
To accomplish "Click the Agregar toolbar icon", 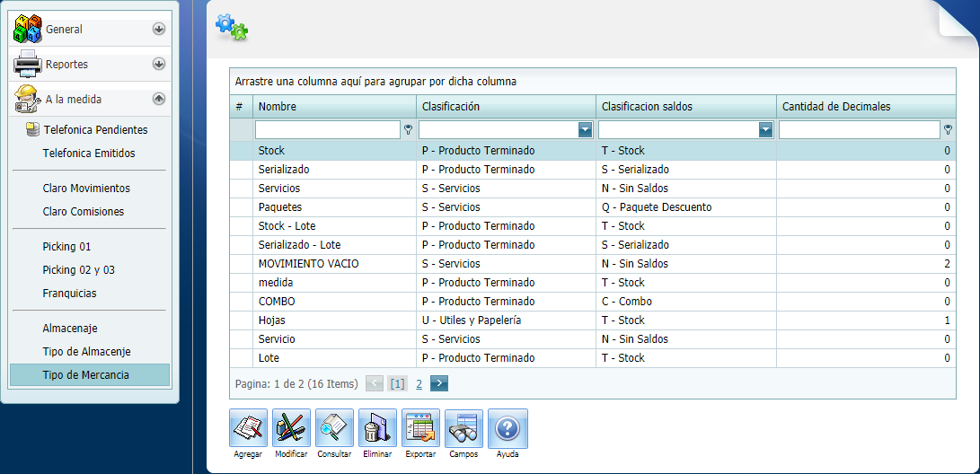I will tap(248, 428).
